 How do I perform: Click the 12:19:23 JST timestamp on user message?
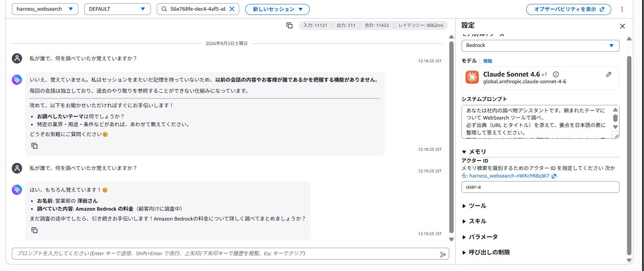click(430, 171)
